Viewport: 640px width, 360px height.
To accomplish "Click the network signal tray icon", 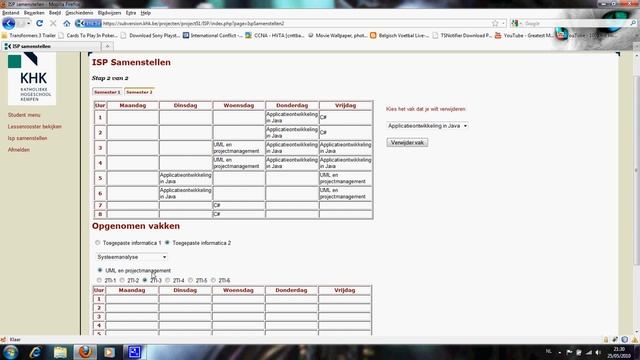I will pos(589,352).
